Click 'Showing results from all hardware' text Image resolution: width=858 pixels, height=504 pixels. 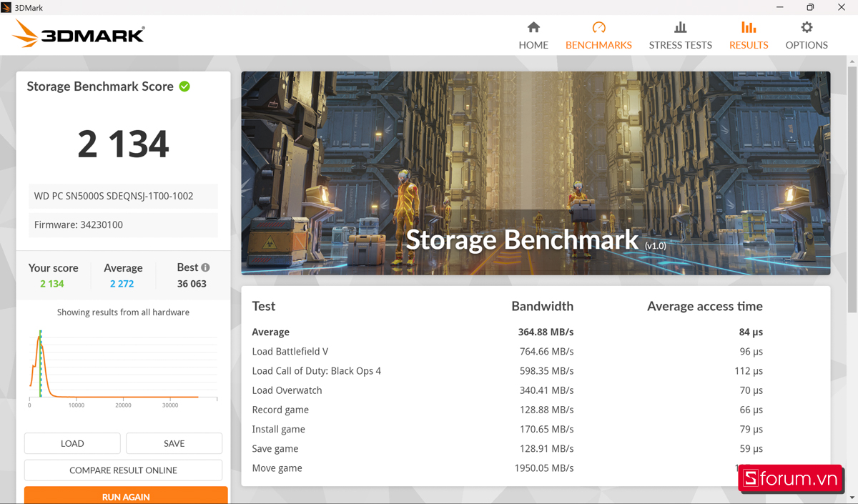point(123,312)
